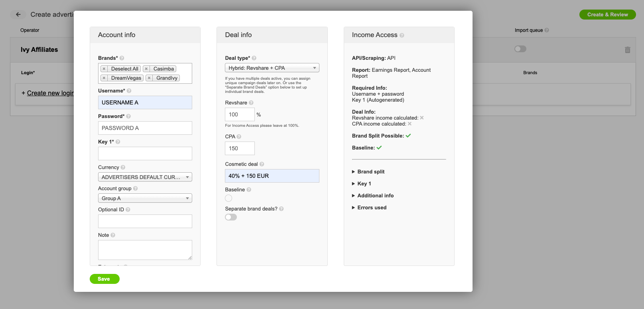Expand the Additional info section

(373, 196)
